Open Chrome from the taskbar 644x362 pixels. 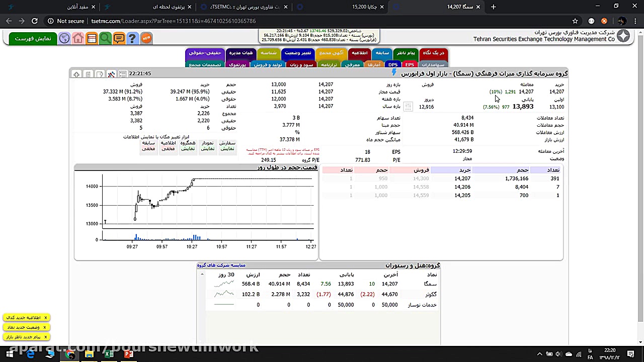[x=70, y=354]
